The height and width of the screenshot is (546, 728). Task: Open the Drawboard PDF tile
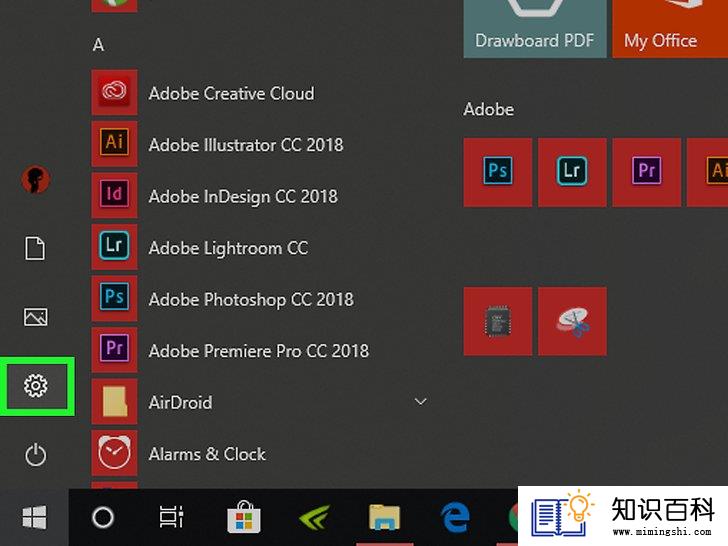pos(535,29)
